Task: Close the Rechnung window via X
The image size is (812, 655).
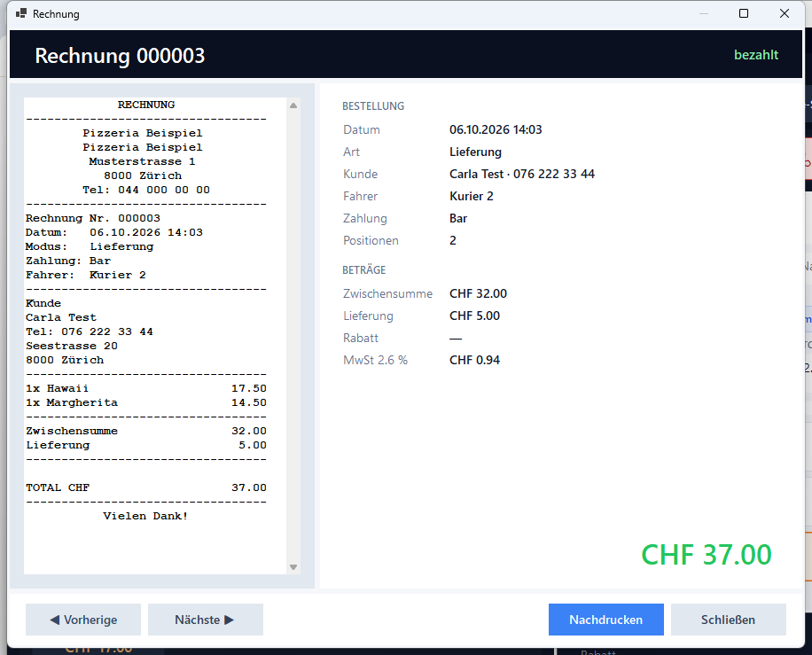Action: coord(785,13)
